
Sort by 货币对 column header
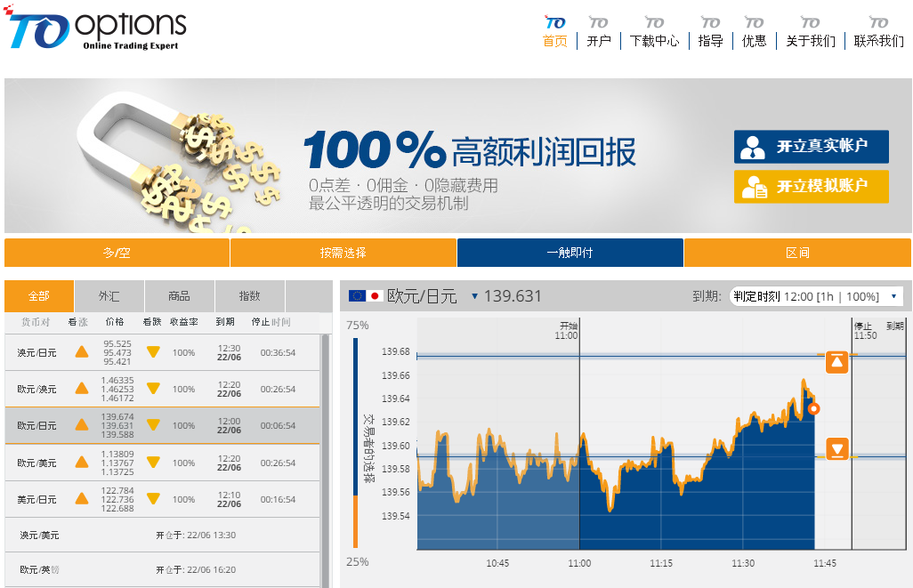36,322
